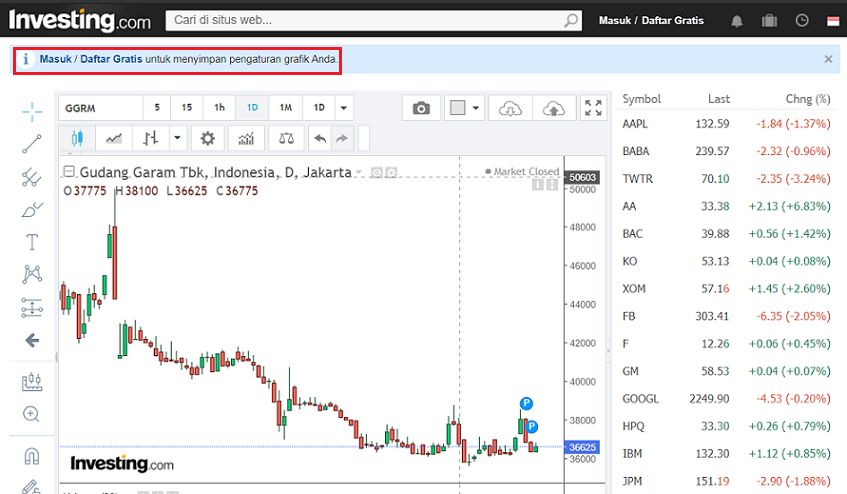The width and height of the screenshot is (847, 494).
Task: Open compare symbols scales icon
Action: [286, 139]
